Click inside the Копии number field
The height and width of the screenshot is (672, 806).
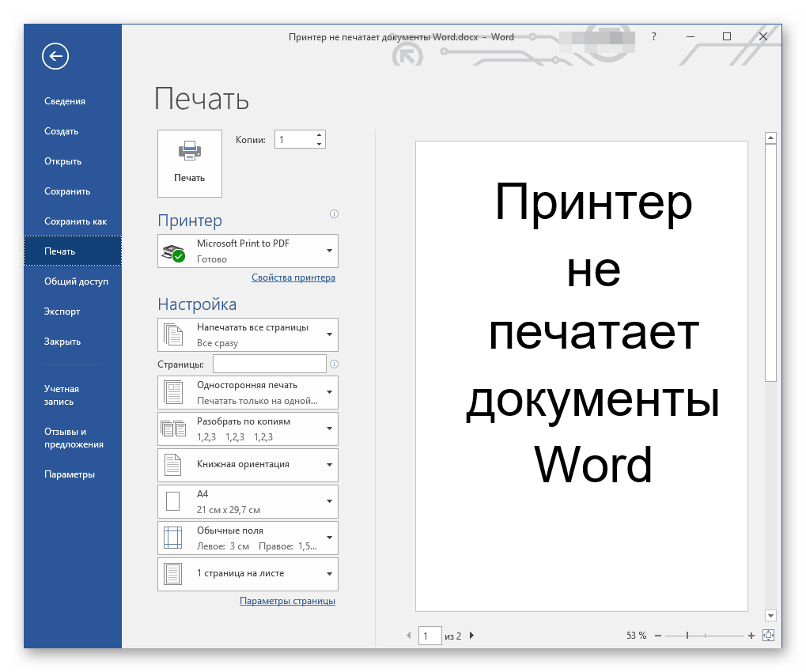pos(294,139)
